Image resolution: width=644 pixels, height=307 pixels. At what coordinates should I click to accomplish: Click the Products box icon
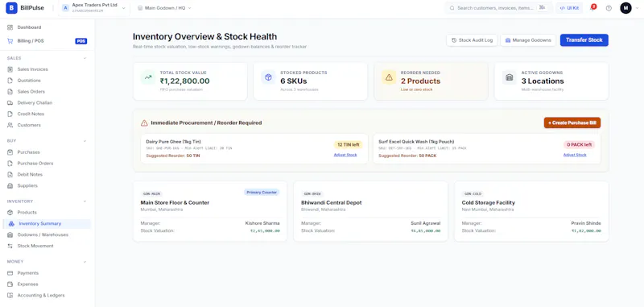click(x=10, y=213)
